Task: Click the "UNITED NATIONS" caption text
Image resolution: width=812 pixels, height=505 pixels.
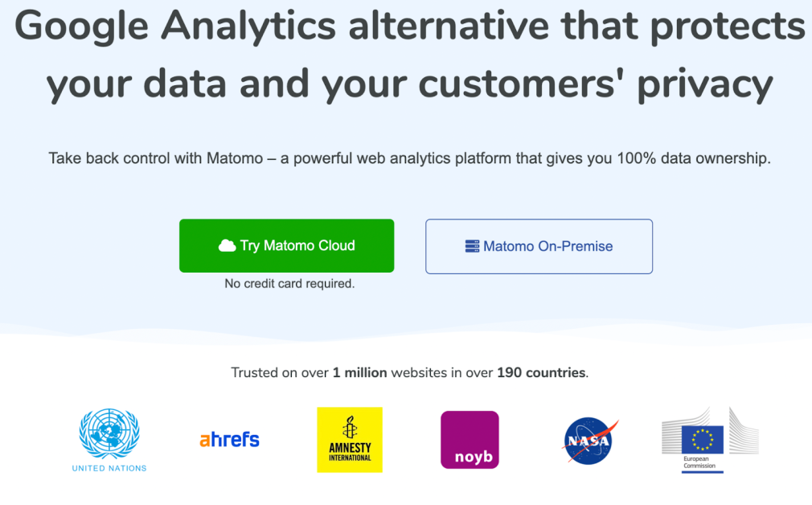Action: coord(109,468)
